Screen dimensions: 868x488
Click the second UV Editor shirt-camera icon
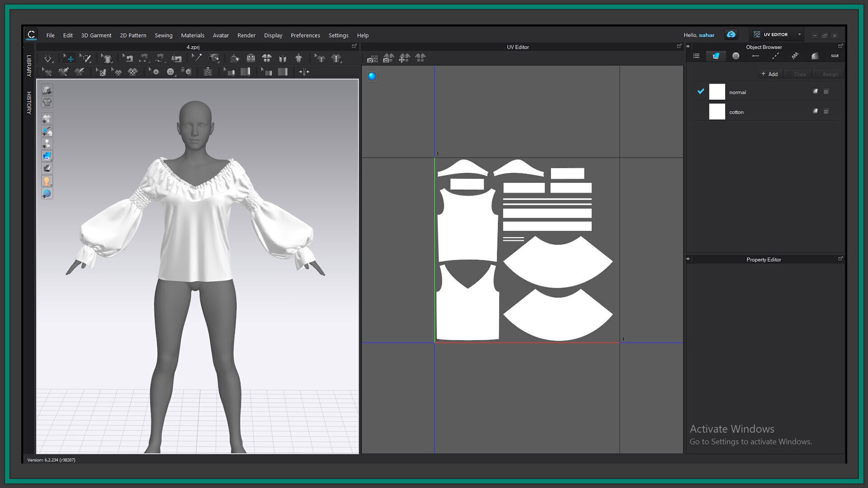point(388,58)
